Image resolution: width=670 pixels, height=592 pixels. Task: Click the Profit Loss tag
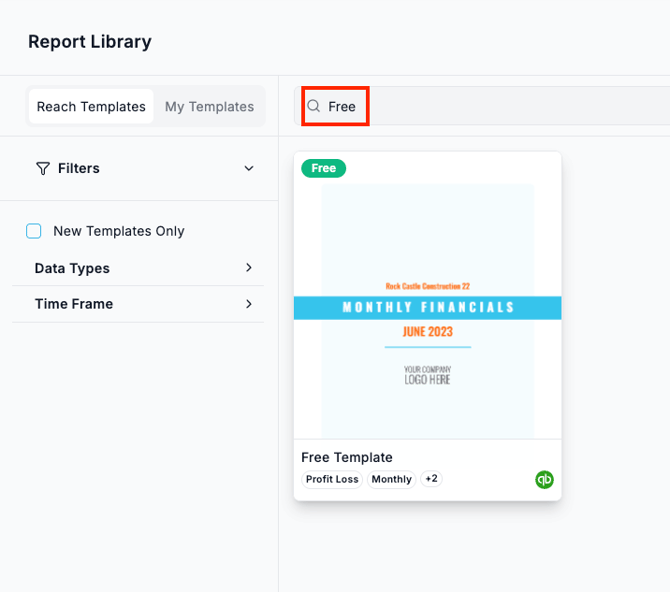(332, 479)
